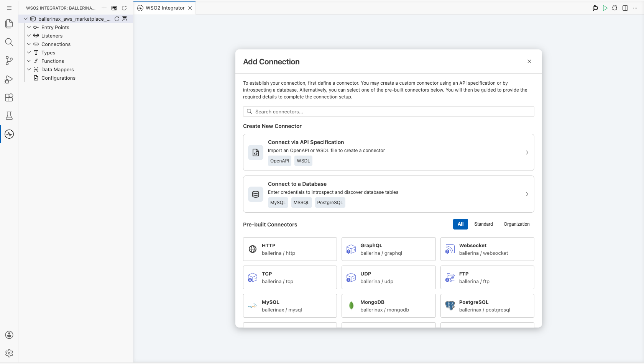Open Connect to a Database chevron
644x364 pixels.
pos(527,194)
